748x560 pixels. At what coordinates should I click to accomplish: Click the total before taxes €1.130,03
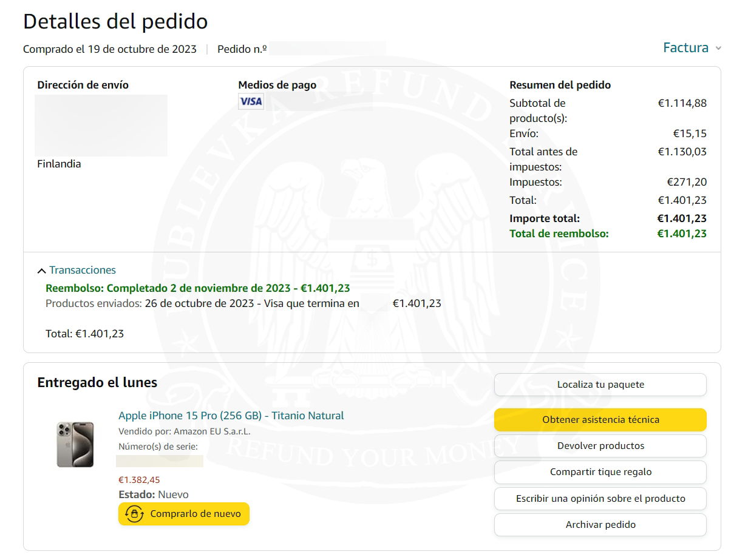[682, 152]
